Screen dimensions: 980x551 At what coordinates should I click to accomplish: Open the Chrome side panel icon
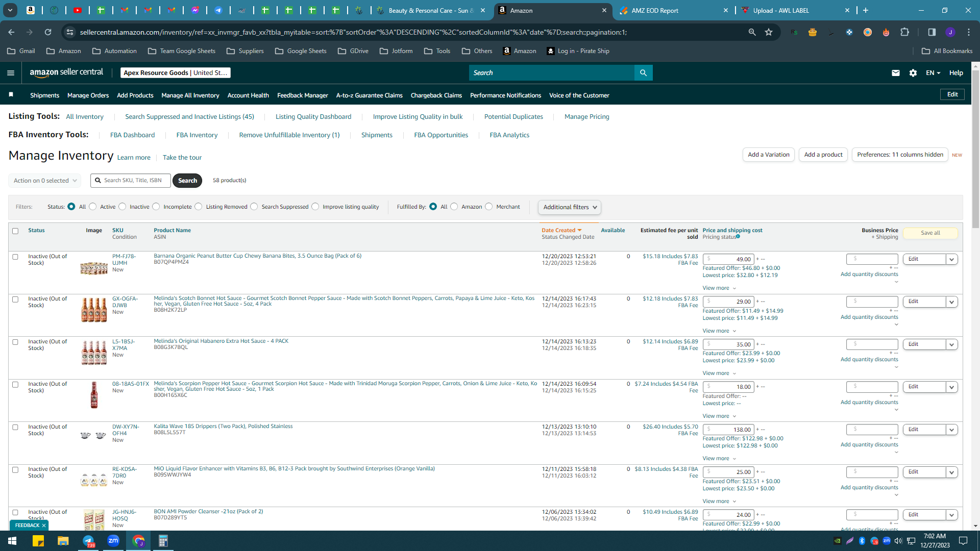point(932,32)
